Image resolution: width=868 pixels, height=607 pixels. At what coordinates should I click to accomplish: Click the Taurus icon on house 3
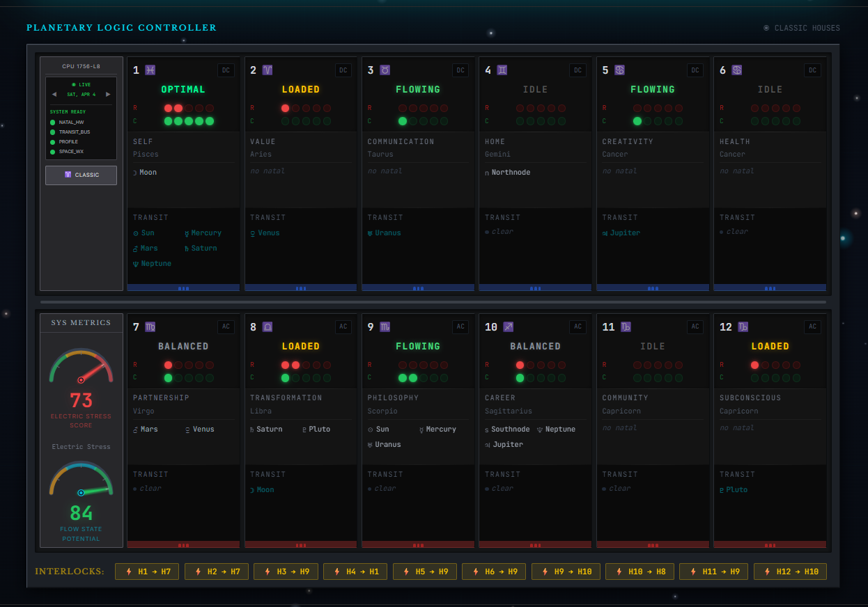click(x=385, y=70)
